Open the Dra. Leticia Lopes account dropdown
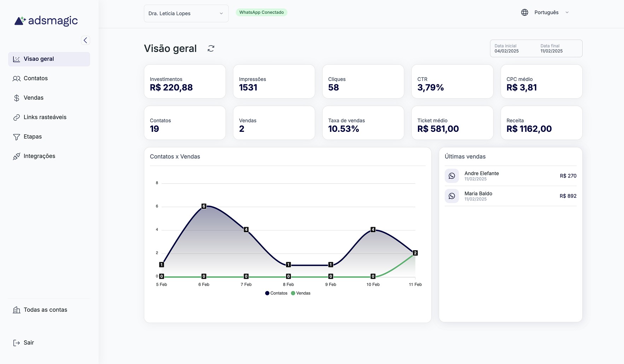This screenshot has height=364, width=624. pos(186,13)
